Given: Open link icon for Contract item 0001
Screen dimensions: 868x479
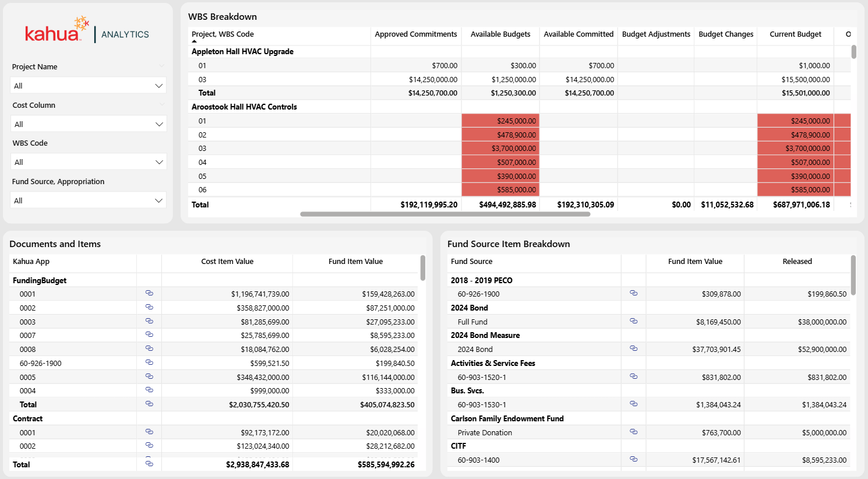Looking at the screenshot, I should pos(149,432).
